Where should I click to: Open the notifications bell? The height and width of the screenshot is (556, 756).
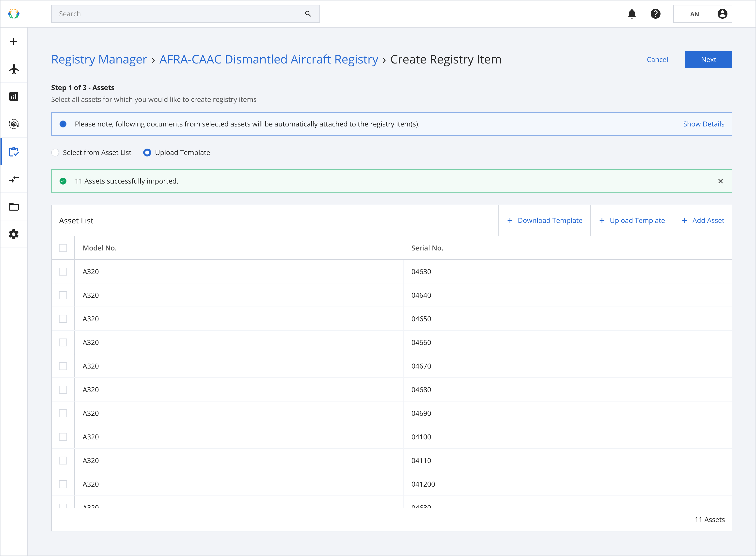pos(632,14)
